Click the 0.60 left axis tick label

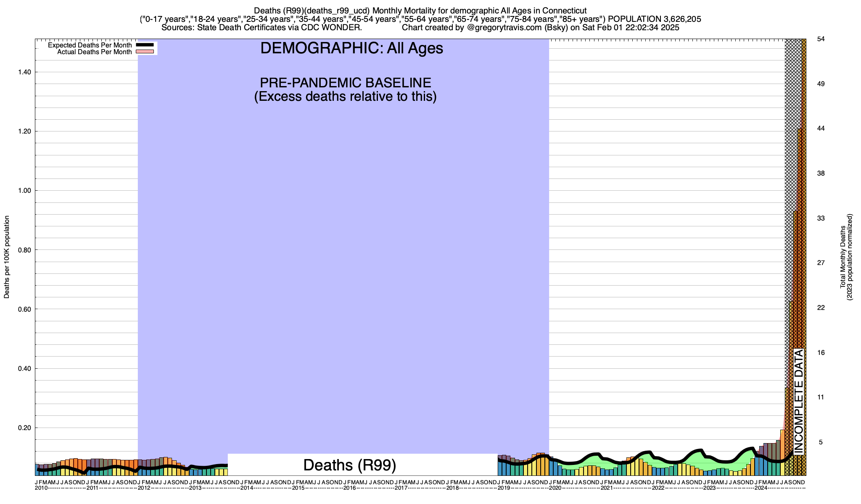click(x=24, y=309)
